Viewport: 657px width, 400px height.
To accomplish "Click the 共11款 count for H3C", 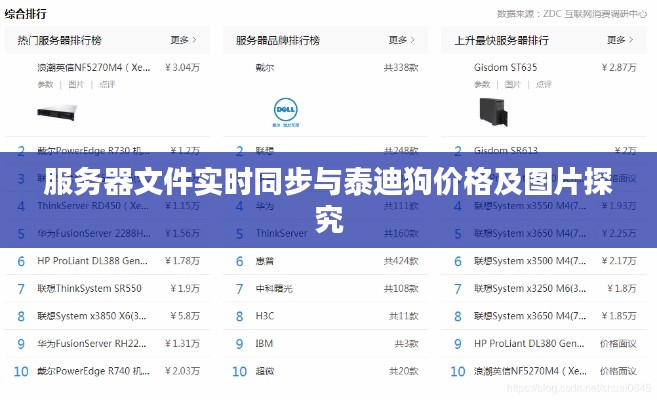I will click(x=404, y=316).
